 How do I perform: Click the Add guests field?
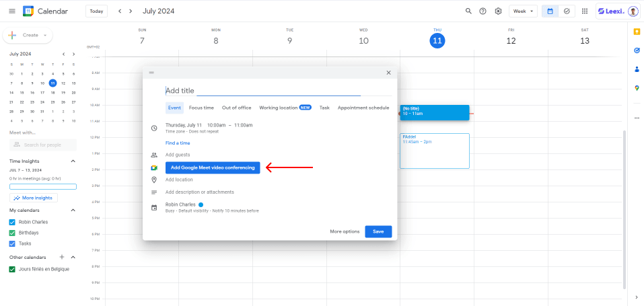178,155
